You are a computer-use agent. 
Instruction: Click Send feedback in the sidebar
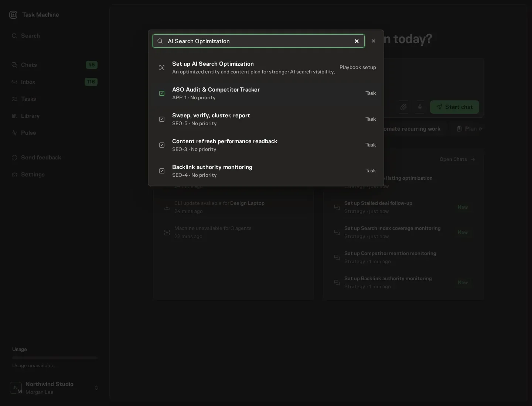click(x=55, y=158)
